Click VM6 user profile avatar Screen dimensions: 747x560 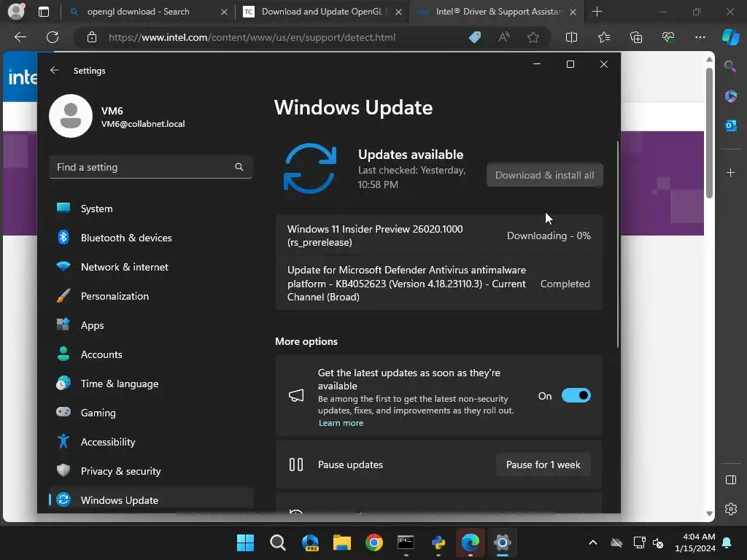tap(71, 116)
